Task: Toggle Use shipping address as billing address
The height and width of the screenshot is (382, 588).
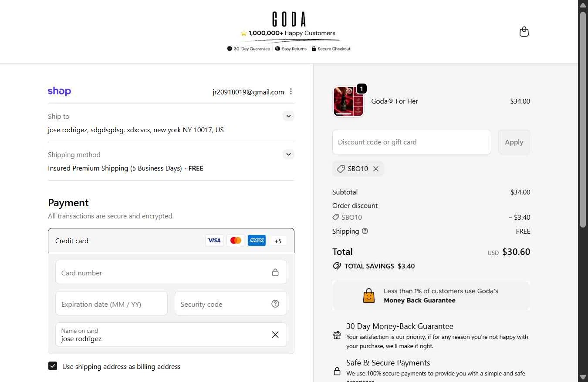Action: coord(53,366)
